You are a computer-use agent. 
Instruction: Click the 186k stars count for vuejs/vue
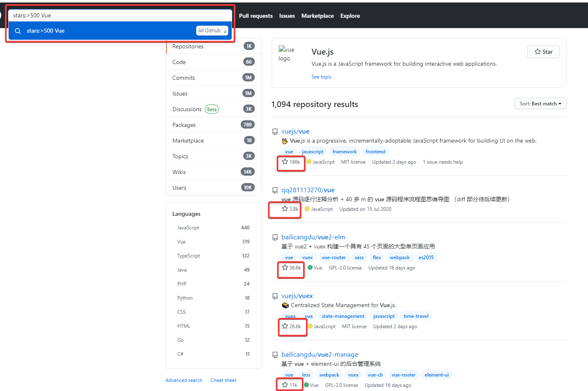291,162
